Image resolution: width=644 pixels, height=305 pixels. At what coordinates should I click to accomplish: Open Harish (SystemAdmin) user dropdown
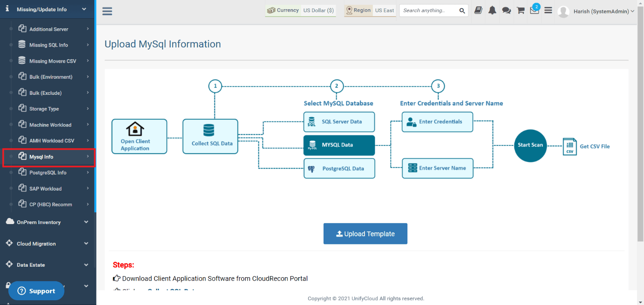[x=596, y=12]
